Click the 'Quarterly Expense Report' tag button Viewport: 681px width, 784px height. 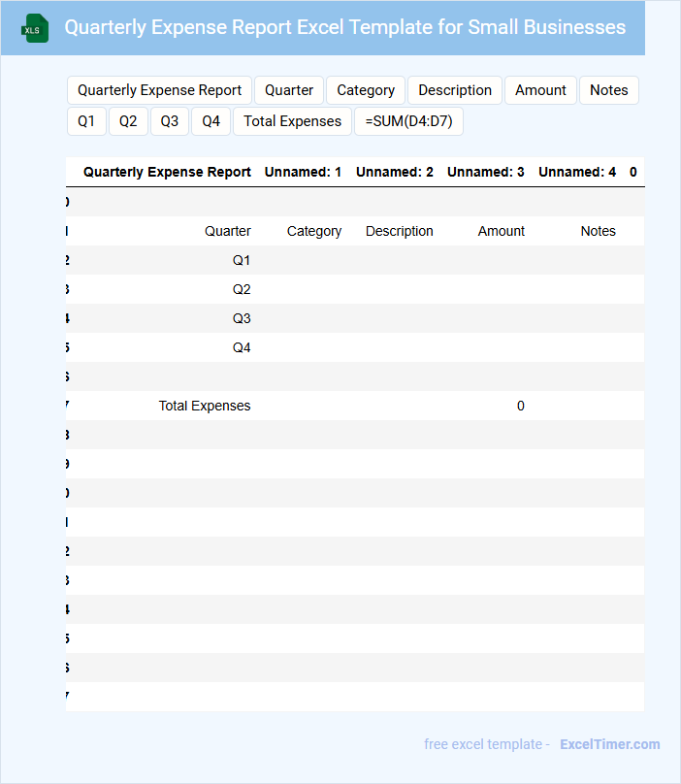pyautogui.click(x=159, y=90)
